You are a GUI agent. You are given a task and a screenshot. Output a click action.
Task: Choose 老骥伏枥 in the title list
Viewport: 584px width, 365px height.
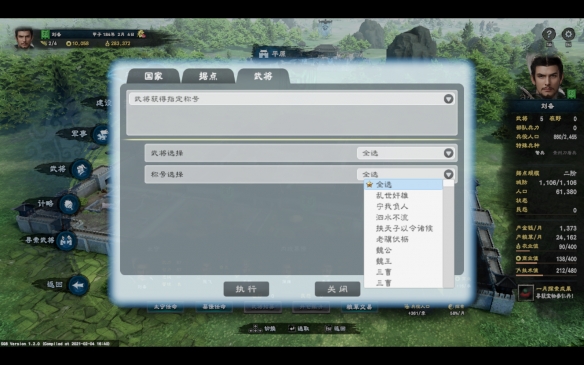click(403, 239)
